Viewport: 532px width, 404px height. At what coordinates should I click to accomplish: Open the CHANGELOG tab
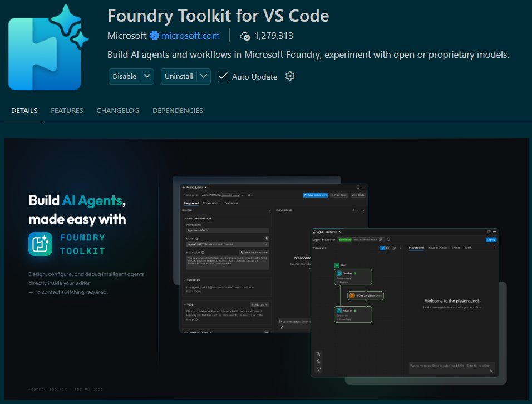118,111
